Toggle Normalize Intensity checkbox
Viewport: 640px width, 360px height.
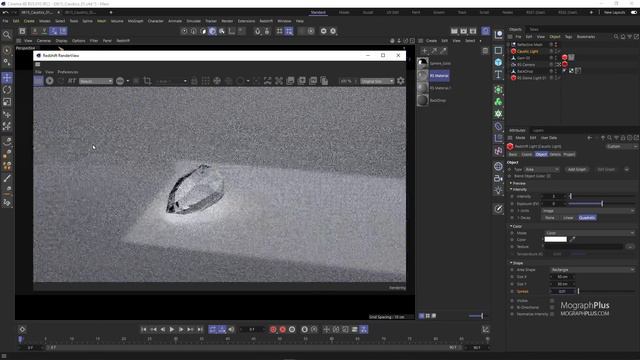click(552, 314)
